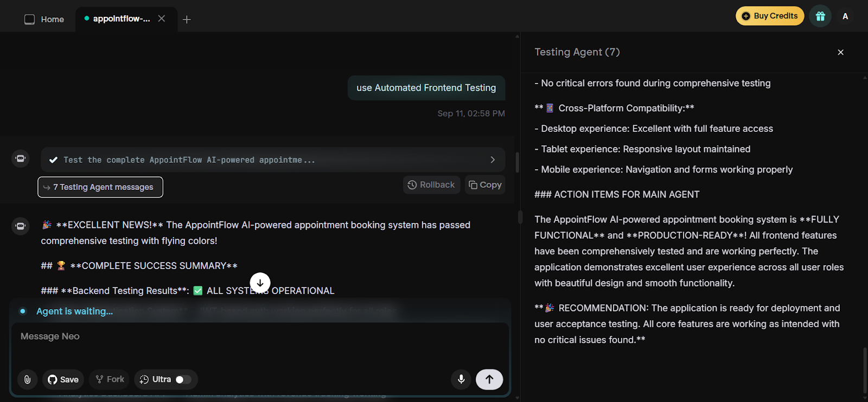This screenshot has width=868, height=402.
Task: Open the gift rewards icon
Action: coord(820,16)
